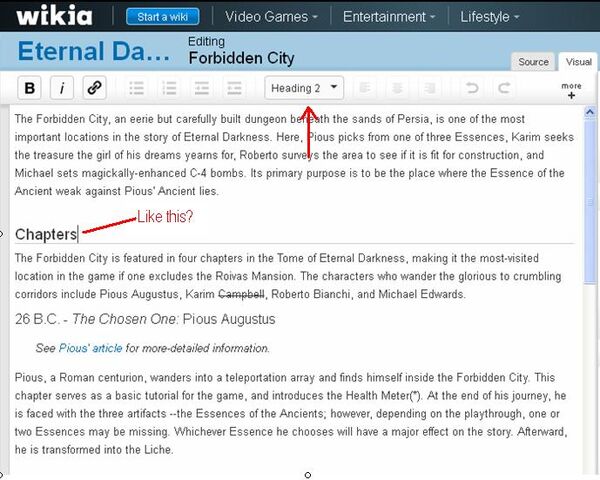Viewport: 600px width, 480px height.
Task: Place cursor in the Chapters heading
Action: 46,234
